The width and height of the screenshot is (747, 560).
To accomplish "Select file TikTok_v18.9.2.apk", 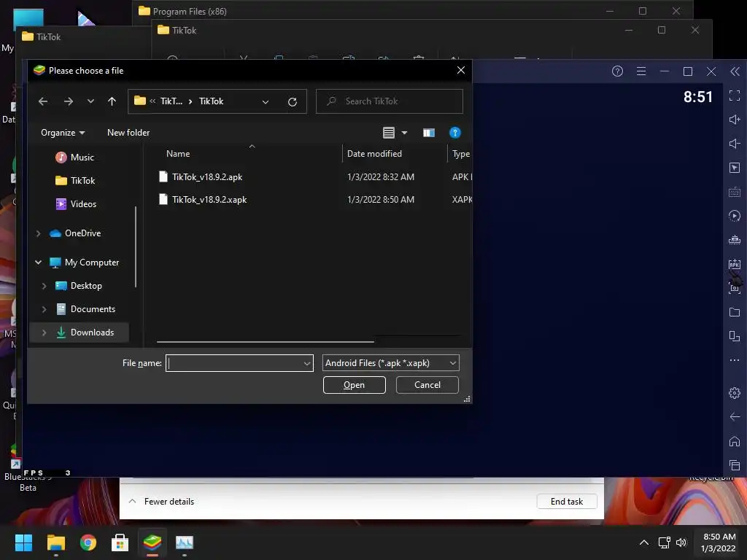I will pos(207,176).
